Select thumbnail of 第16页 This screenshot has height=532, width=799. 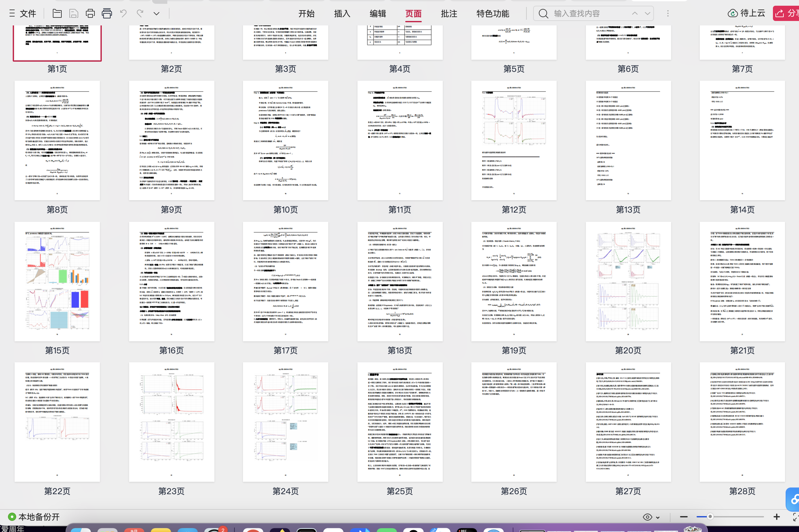(171, 281)
